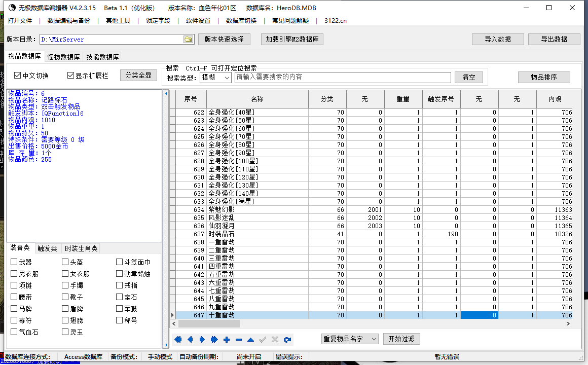Viewport: 588px width, 365px height.
Task: Click the 导出数据 button
Action: pos(554,39)
